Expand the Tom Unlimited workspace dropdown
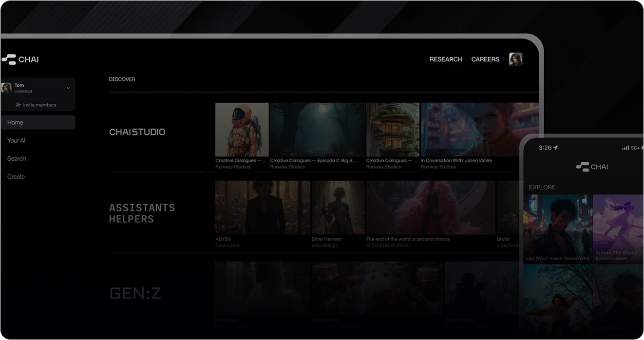The width and height of the screenshot is (644, 340). coord(68,88)
